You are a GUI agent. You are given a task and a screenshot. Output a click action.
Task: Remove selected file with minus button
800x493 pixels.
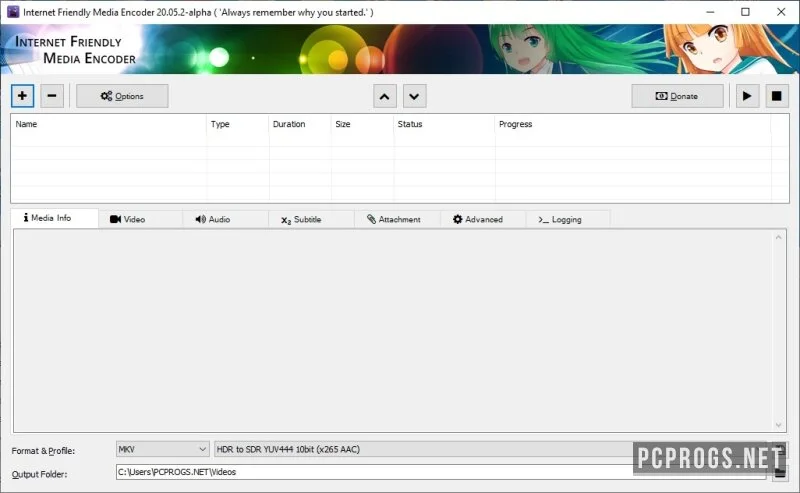pyautogui.click(x=52, y=96)
